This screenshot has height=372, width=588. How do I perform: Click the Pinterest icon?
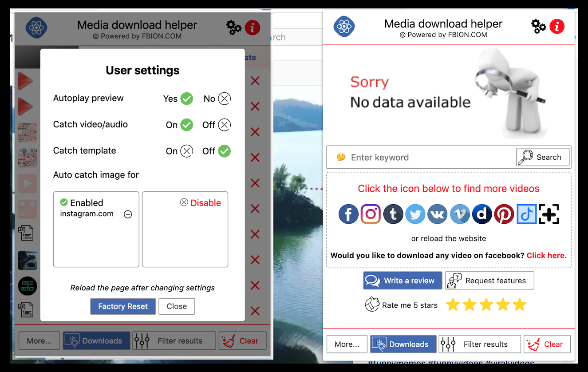pyautogui.click(x=504, y=214)
